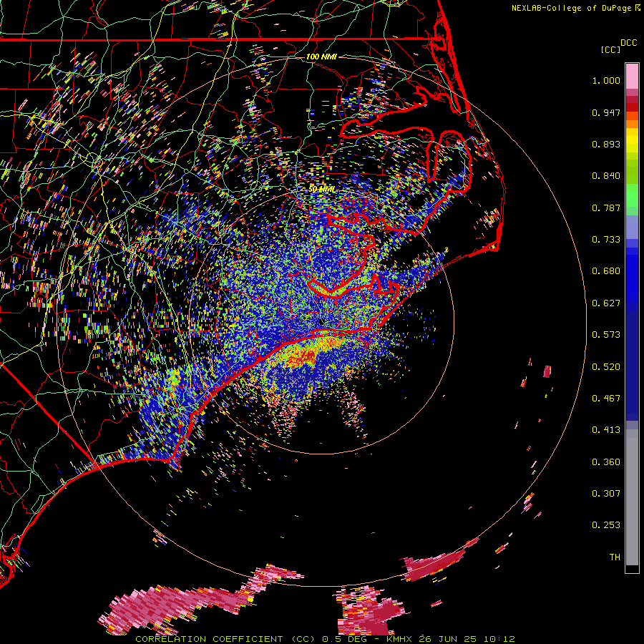Click the 0.573 scale value
Image resolution: width=644 pixels, height=644 pixels.
[x=606, y=335]
